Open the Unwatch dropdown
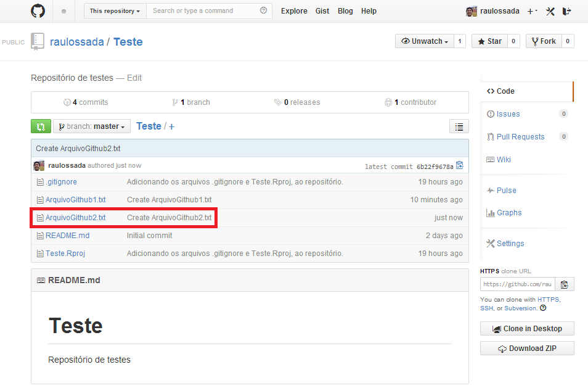 pos(425,41)
